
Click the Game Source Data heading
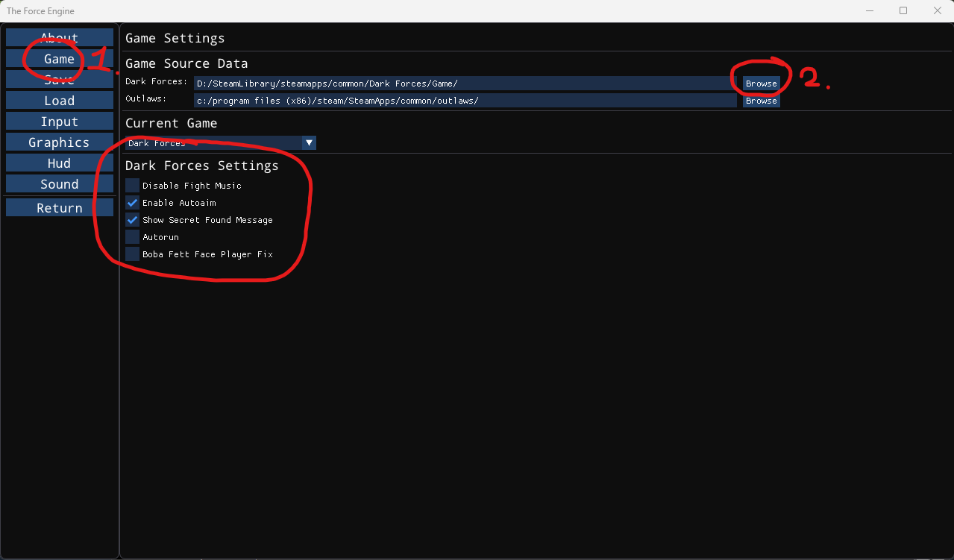pyautogui.click(x=186, y=63)
